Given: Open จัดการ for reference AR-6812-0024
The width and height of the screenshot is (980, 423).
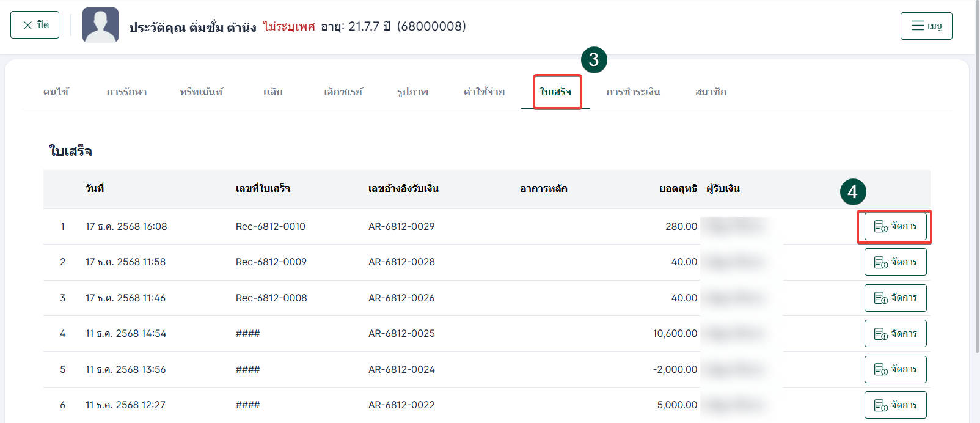Looking at the screenshot, I should pos(895,369).
